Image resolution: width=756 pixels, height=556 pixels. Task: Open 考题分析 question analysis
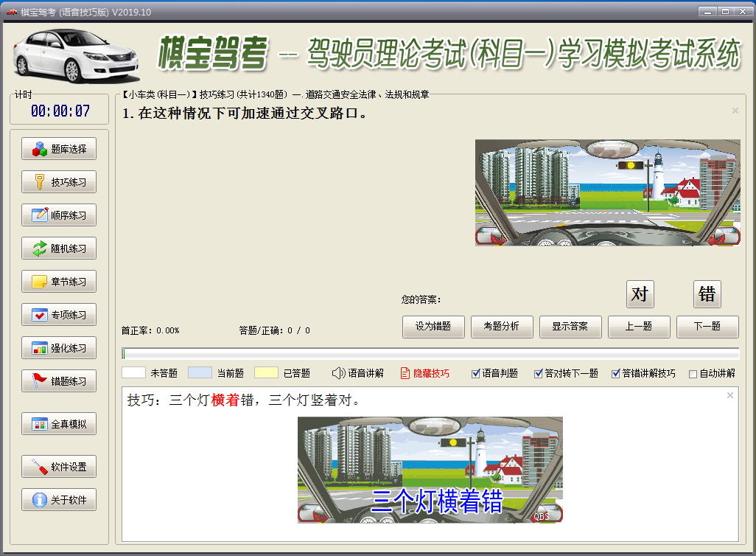(502, 327)
